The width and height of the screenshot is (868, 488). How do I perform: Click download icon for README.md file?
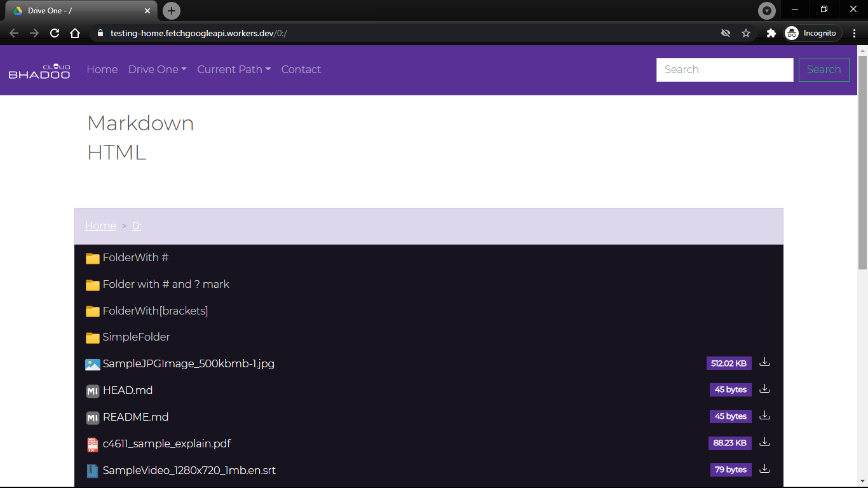[764, 416]
